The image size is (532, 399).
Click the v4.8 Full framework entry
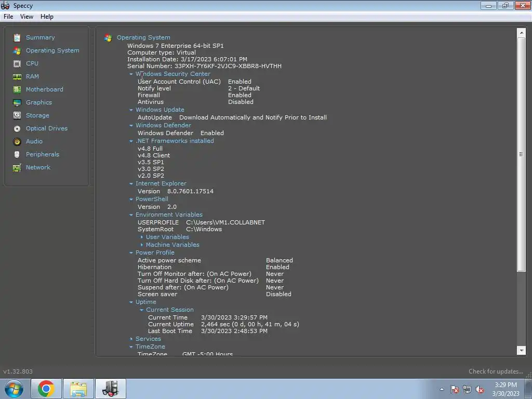(150, 149)
